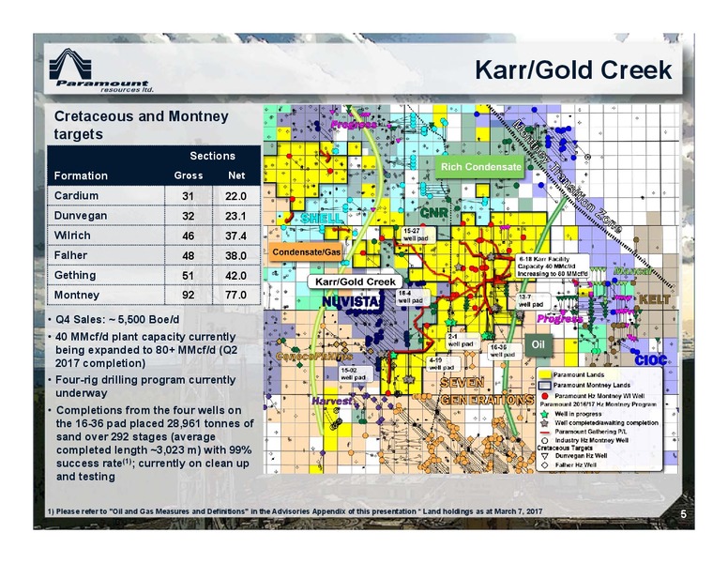Click the CIOC operator label on map
Image resolution: width=728 pixels, height=563 pixels.
pyautogui.click(x=650, y=359)
